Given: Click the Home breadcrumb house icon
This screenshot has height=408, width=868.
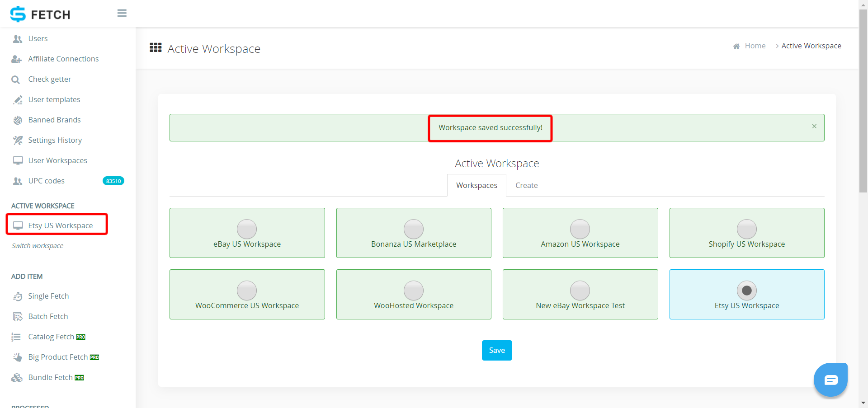Looking at the screenshot, I should click(736, 46).
